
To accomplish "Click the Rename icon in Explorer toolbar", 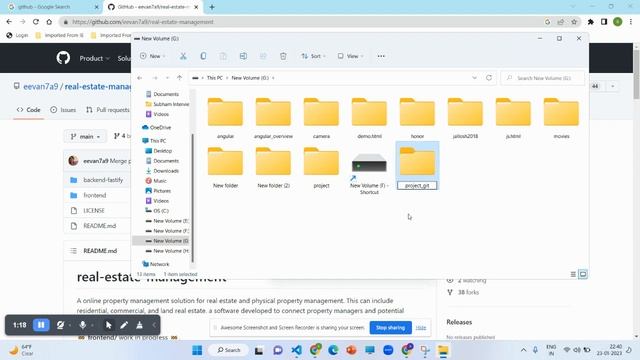I will tap(243, 56).
